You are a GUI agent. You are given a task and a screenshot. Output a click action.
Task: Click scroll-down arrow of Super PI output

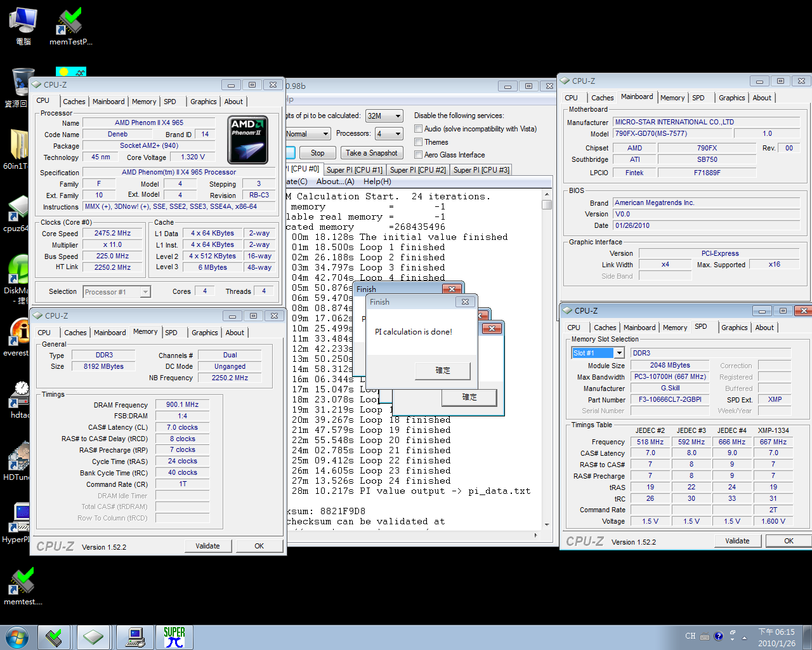tap(547, 525)
